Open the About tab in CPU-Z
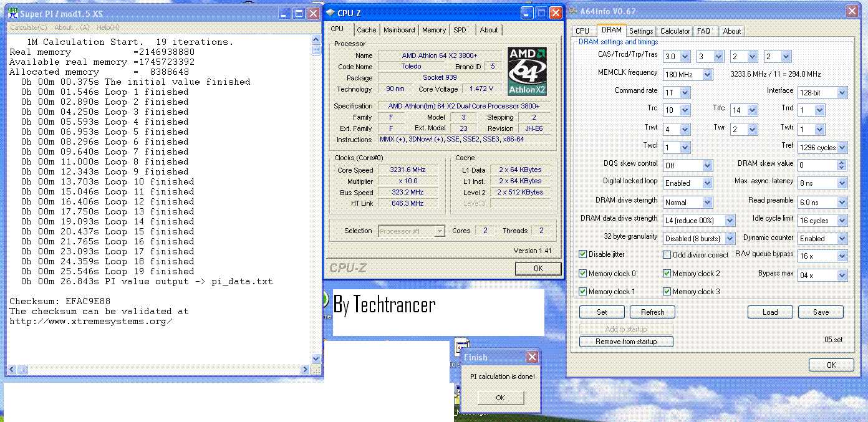Image resolution: width=868 pixels, height=422 pixels. [489, 30]
